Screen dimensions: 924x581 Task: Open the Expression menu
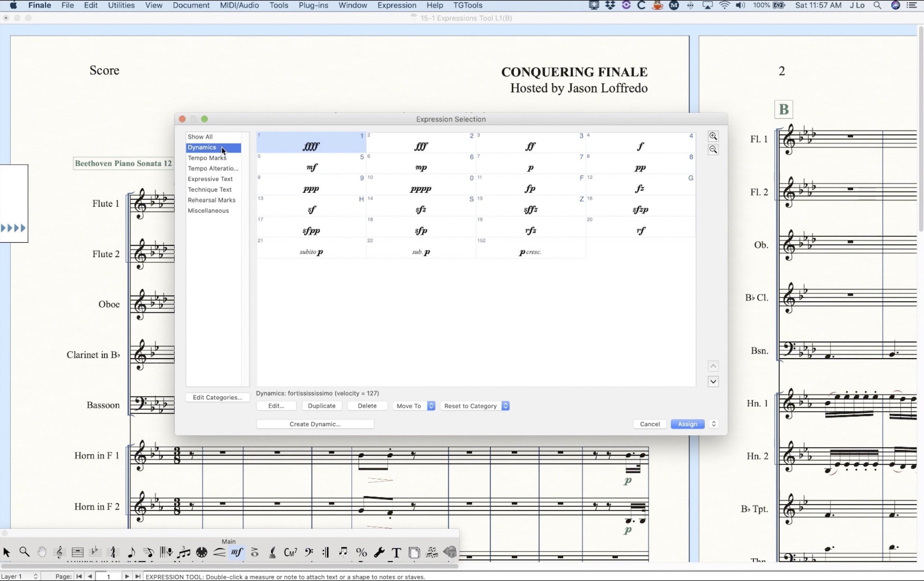point(396,5)
